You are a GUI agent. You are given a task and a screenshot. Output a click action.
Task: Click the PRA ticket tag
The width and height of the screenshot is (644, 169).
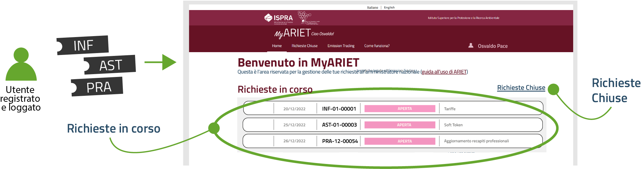click(98, 87)
